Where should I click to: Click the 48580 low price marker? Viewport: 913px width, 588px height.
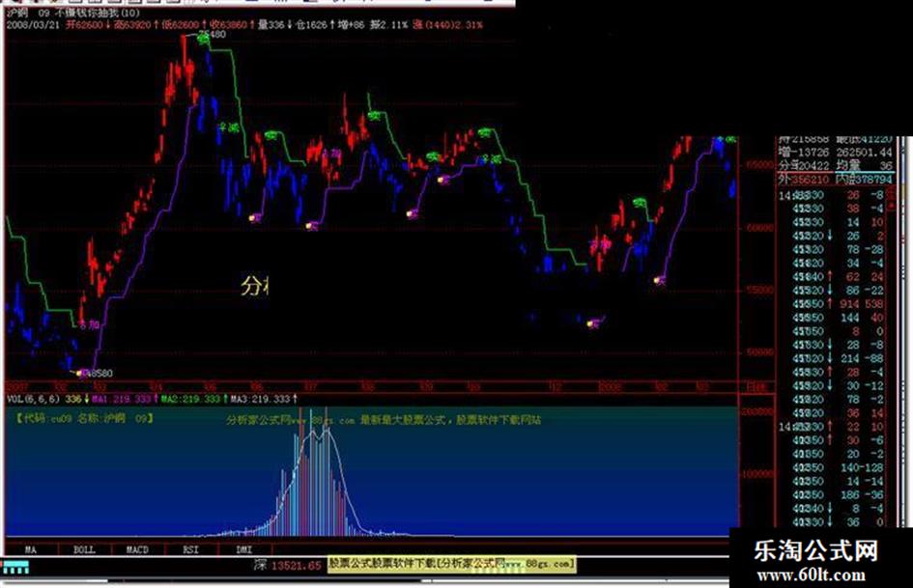tap(99, 373)
